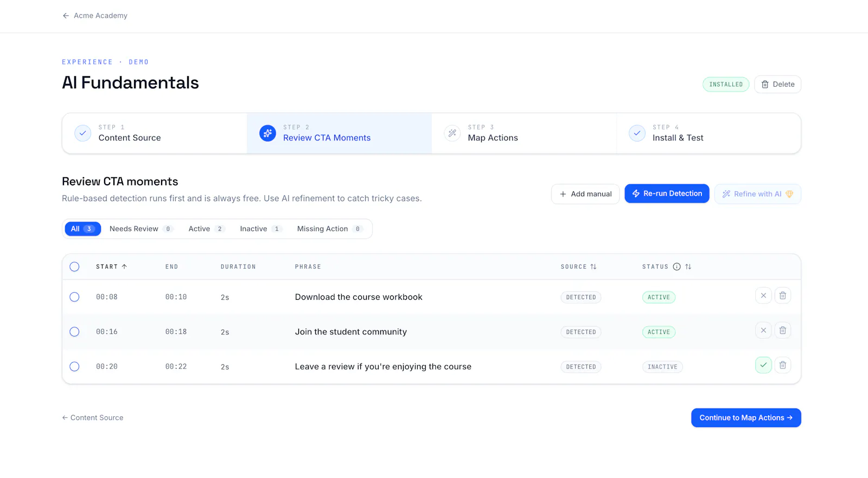Go back via Content Source link
The image size is (868, 478).
[93, 418]
